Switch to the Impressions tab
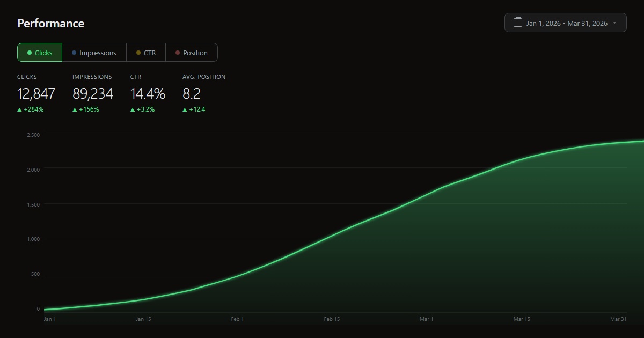The image size is (644, 338). click(x=94, y=53)
